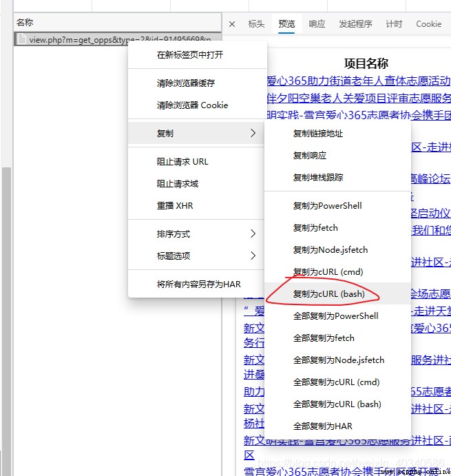Open link 伴夕阳空巢老人关爱项目评审志愿服务
The image size is (451, 476).
tap(359, 98)
